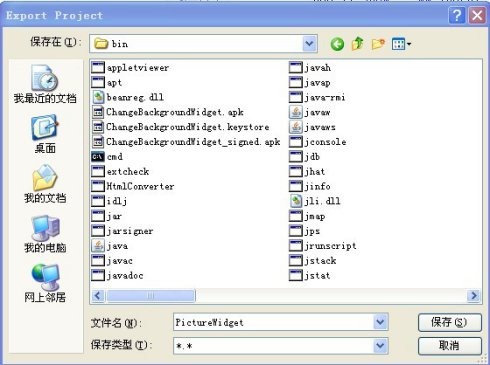This screenshot has width=490, height=365.
Task: Click the jrunscript file name
Action: pyautogui.click(x=330, y=246)
